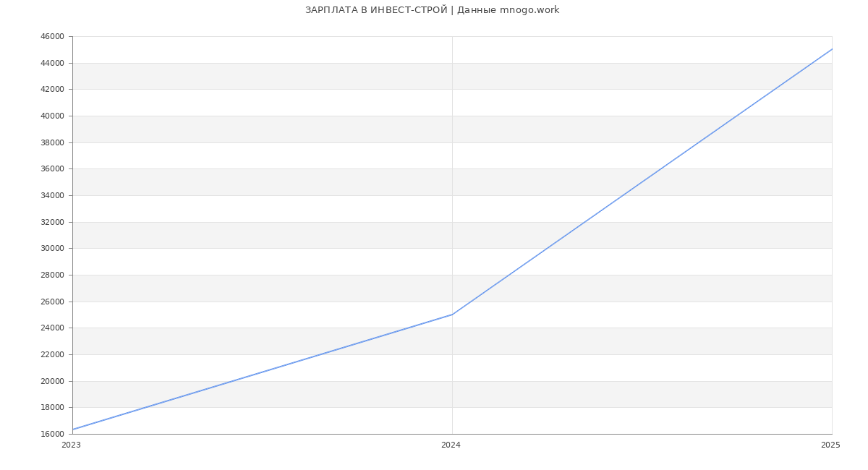Click the 46000 y-axis label
This screenshot has width=868, height=470.
(52, 37)
